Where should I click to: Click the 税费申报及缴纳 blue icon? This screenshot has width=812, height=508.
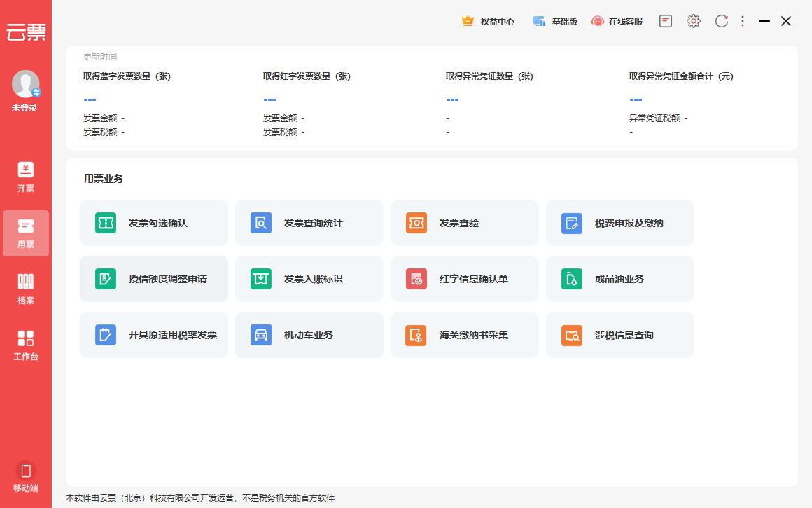coord(572,223)
